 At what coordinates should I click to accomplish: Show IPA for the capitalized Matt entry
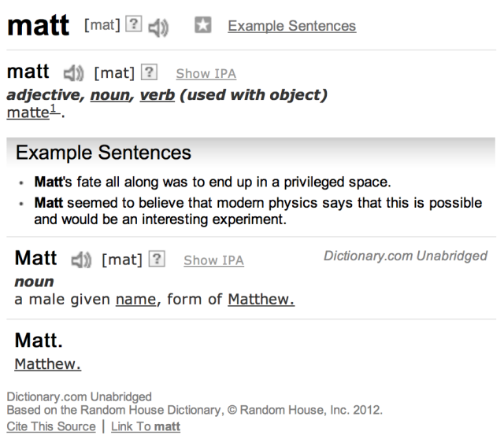click(x=213, y=260)
